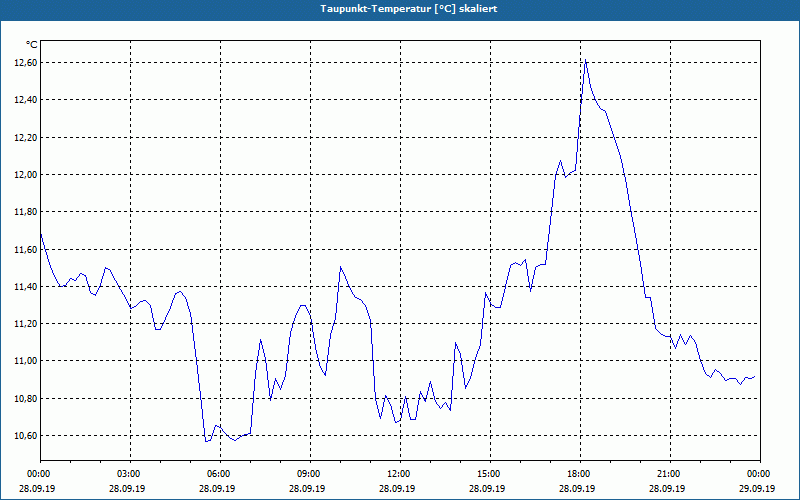Select the 11,60 y-axis value
The height and width of the screenshot is (500, 800).
pyautogui.click(x=26, y=249)
